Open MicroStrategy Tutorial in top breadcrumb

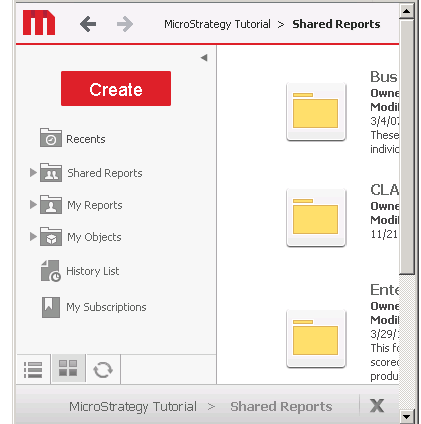(217, 24)
